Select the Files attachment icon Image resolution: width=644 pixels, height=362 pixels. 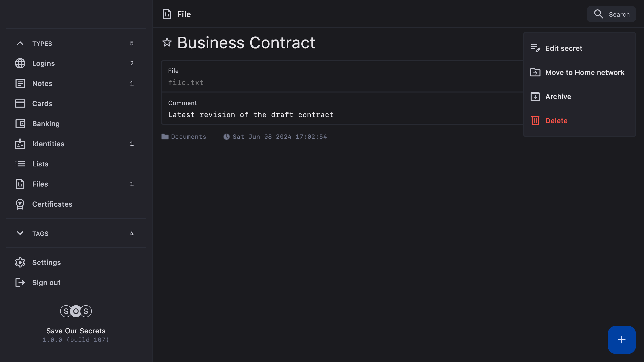point(20,184)
